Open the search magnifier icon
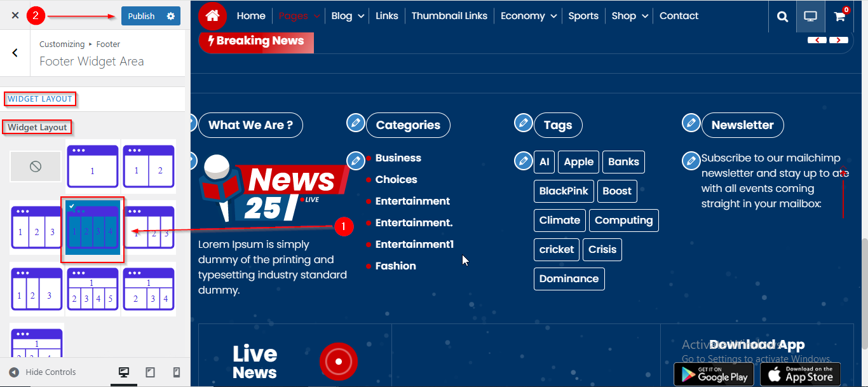Image resolution: width=868 pixels, height=387 pixels. coord(782,17)
